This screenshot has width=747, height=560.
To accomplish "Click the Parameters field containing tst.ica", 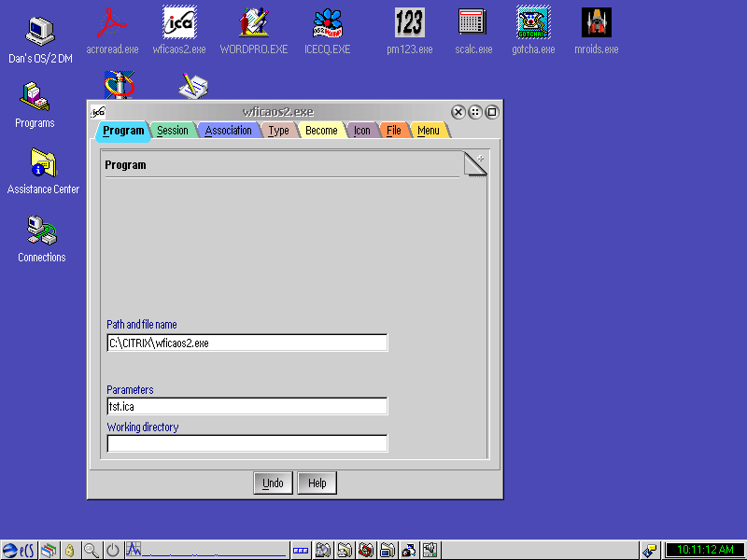I will click(247, 406).
